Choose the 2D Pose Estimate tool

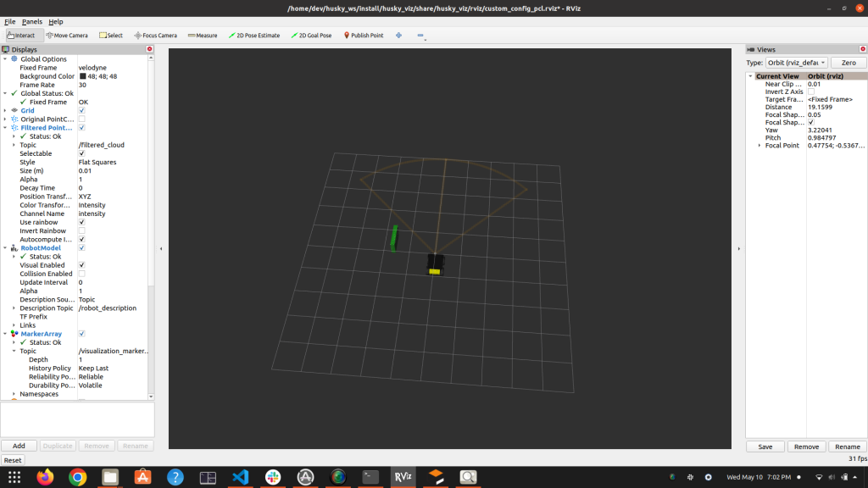pyautogui.click(x=254, y=36)
